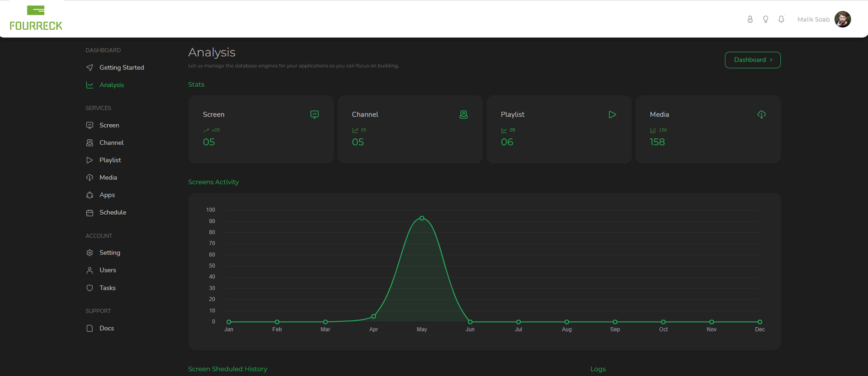Click the notification bell icon
This screenshot has width=868, height=376.
(781, 19)
